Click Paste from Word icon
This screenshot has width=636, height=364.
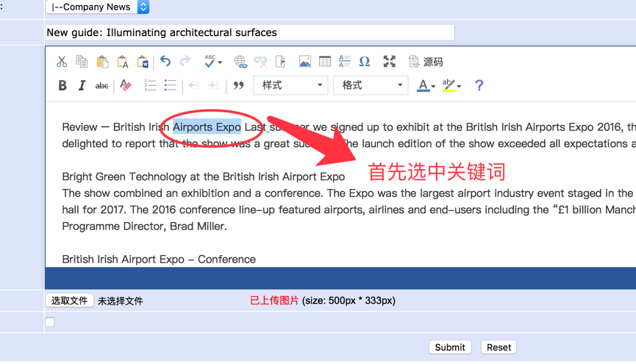click(x=143, y=62)
